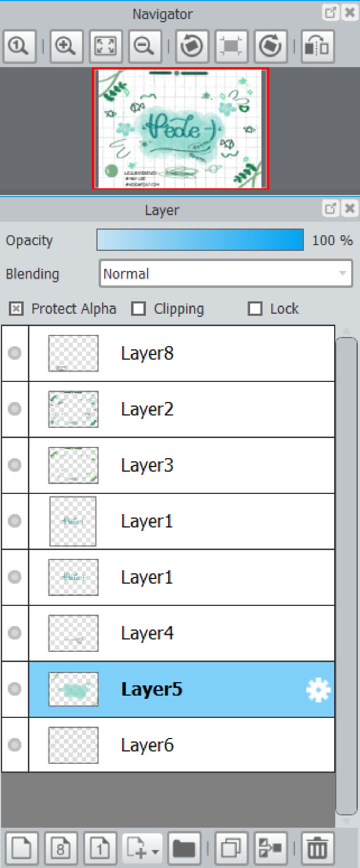Create a new layer folder
360x868 pixels.
184,848
